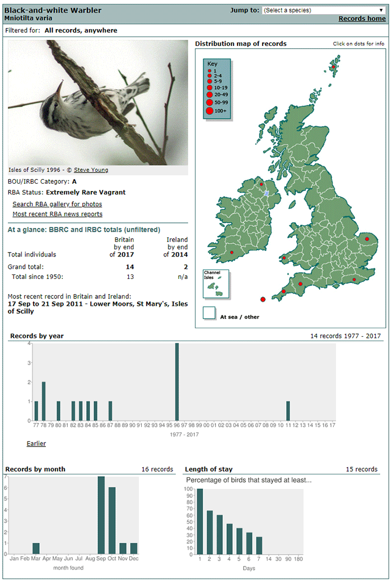Click 'Total since 1950:' row label
392x582 pixels.
(38, 277)
